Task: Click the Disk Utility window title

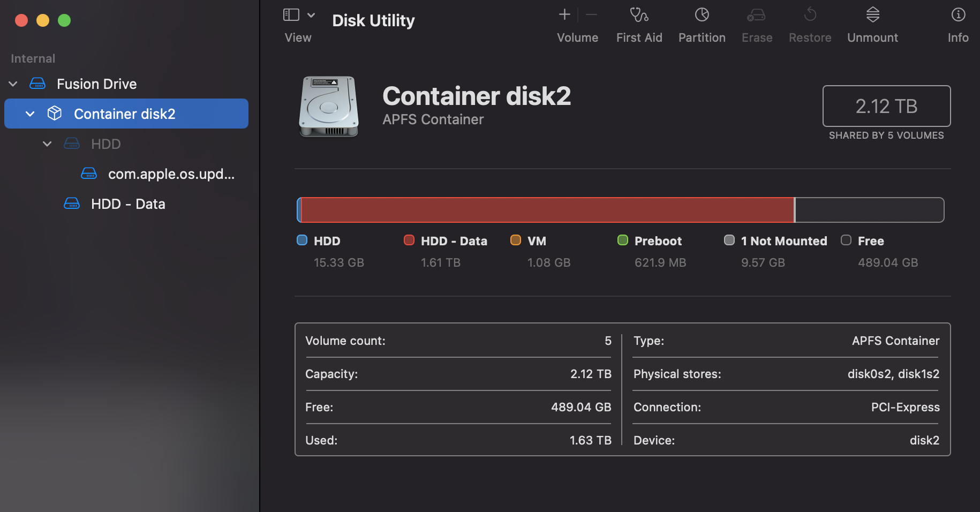Action: pos(373,20)
